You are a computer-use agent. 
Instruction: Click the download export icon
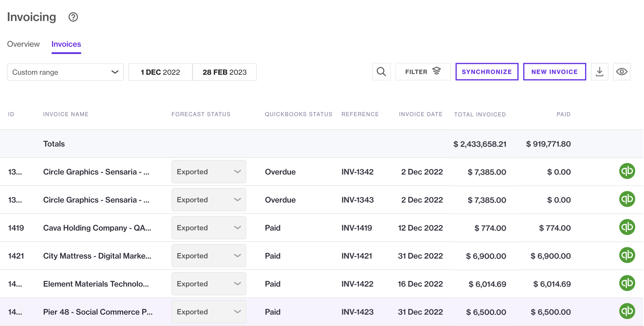600,72
